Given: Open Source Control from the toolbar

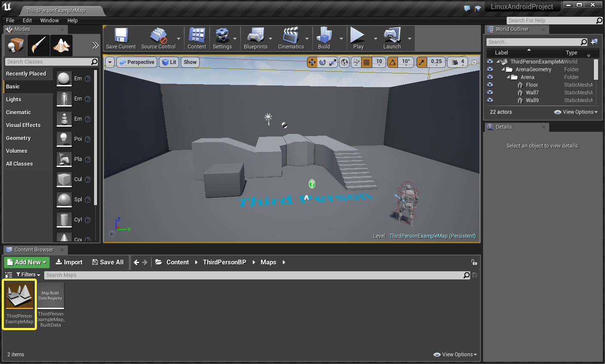Looking at the screenshot, I should tap(158, 36).
